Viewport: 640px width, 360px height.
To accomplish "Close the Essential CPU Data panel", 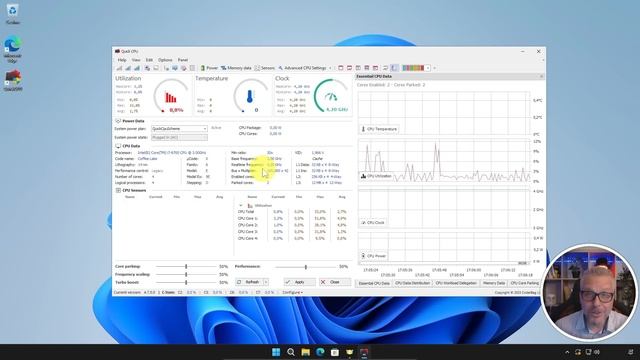I will 541,76.
